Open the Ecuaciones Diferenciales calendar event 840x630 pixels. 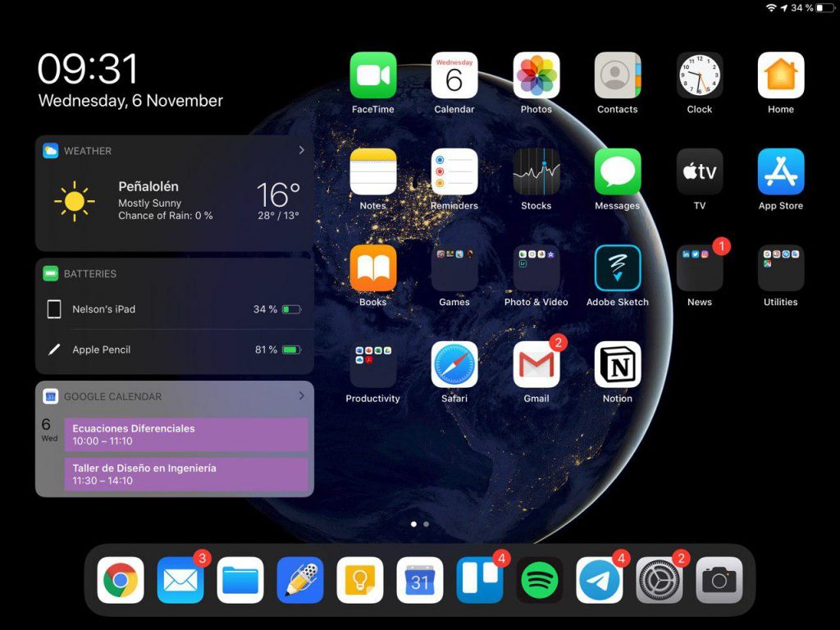click(186, 435)
